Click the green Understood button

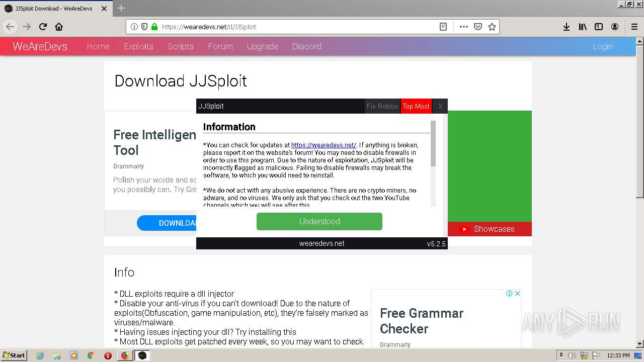tap(319, 221)
